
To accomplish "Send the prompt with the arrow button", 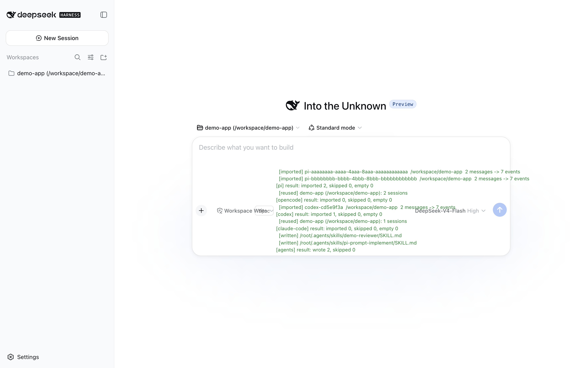I will 500,210.
